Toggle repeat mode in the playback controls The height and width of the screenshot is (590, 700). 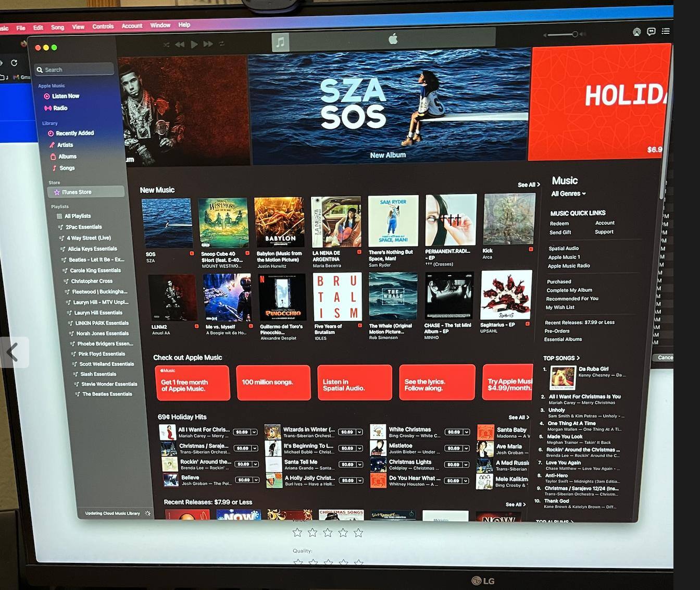(x=222, y=44)
